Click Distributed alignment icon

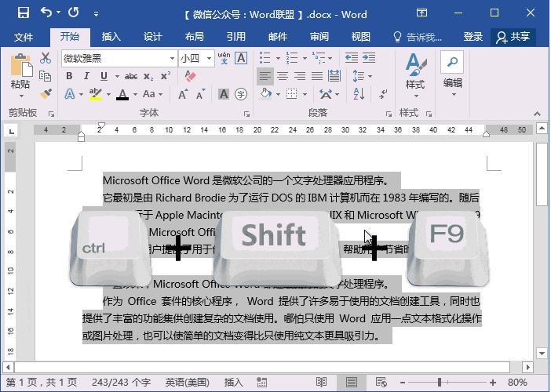tap(334, 76)
